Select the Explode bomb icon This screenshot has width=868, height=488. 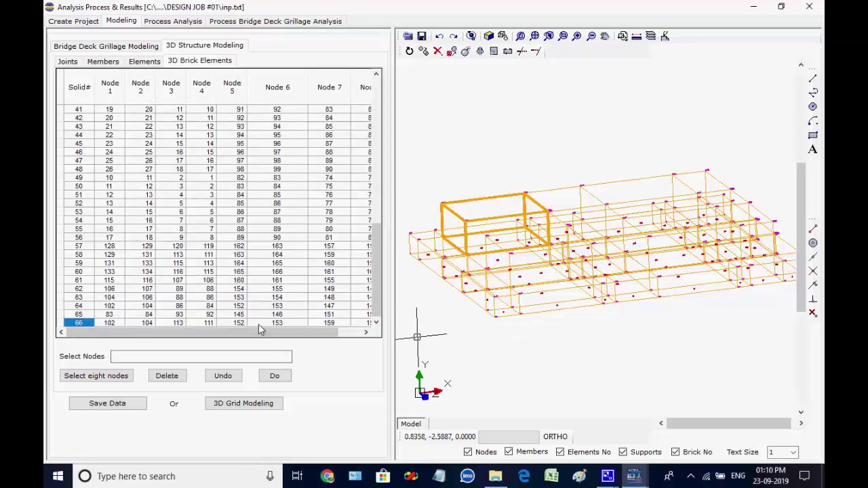click(465, 52)
